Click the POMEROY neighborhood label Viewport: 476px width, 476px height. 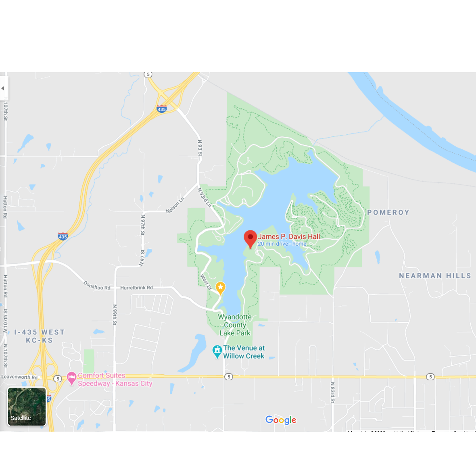click(x=388, y=212)
